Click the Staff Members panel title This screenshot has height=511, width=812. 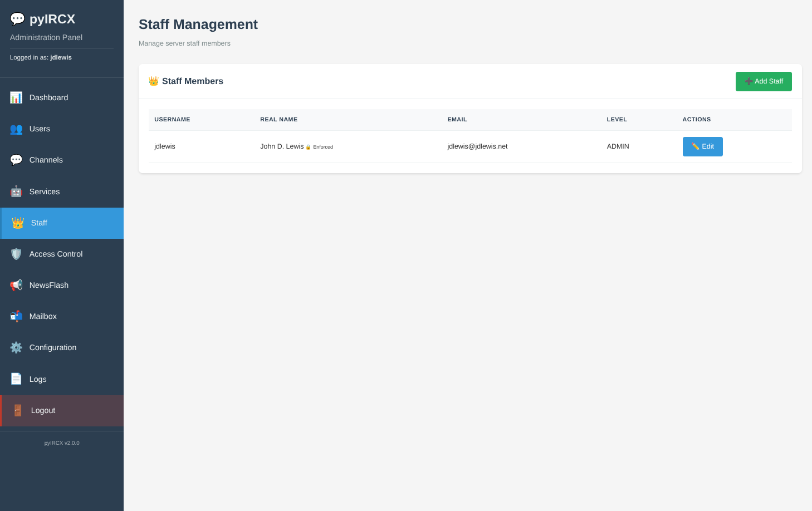[x=193, y=81]
